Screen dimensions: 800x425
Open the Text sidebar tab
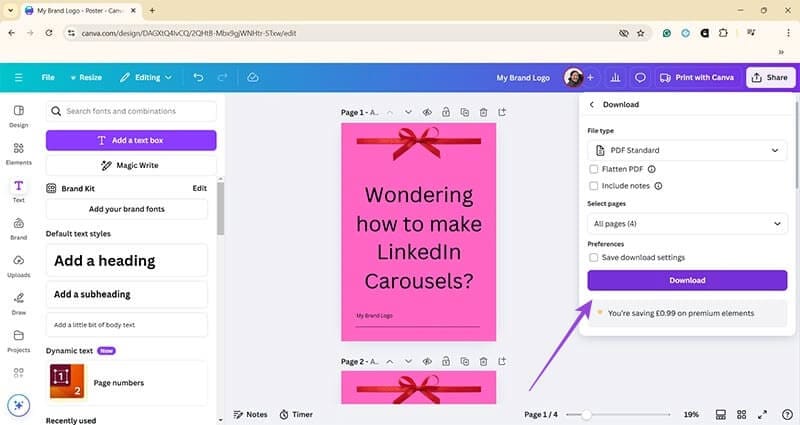tap(18, 191)
